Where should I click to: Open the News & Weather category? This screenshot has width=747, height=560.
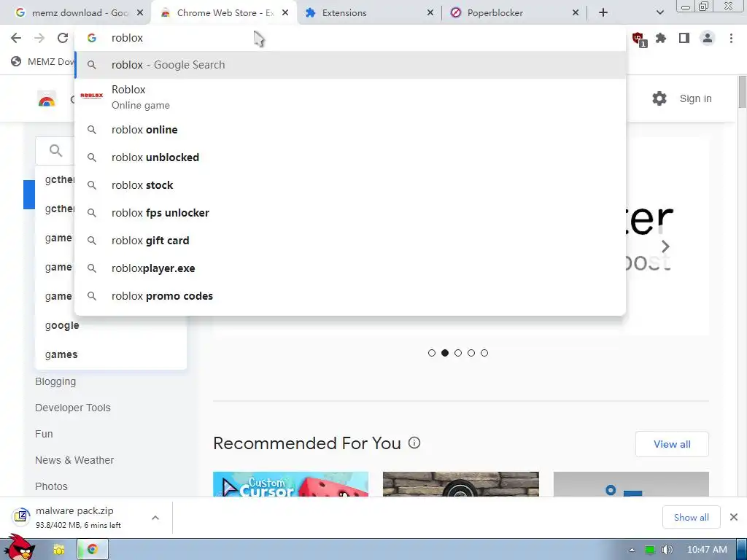(x=74, y=460)
